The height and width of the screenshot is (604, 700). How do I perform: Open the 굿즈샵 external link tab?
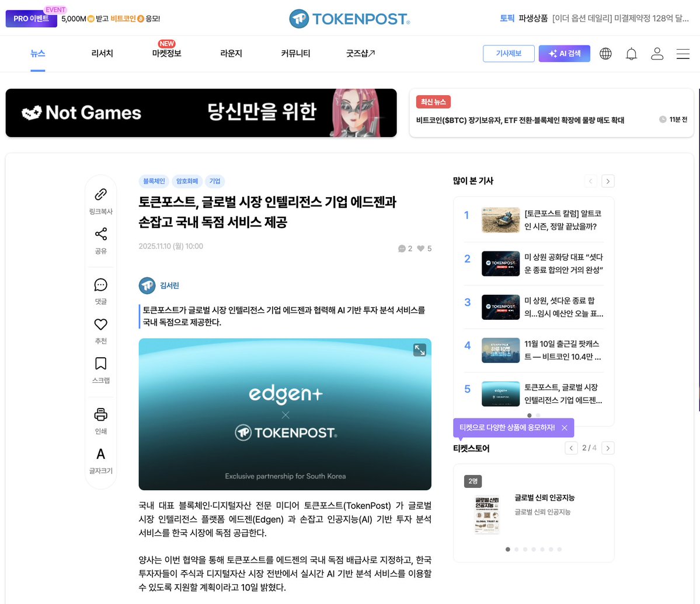click(x=360, y=54)
